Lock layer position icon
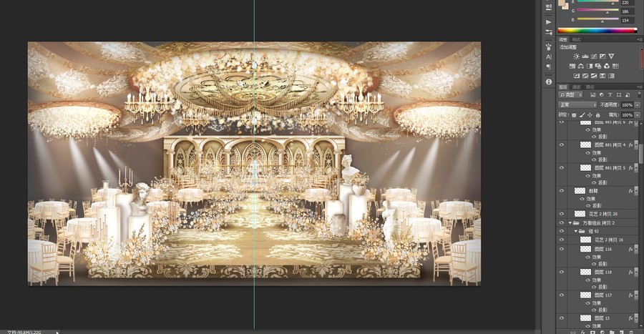Image resolution: width=644 pixels, height=334 pixels. pos(590,115)
